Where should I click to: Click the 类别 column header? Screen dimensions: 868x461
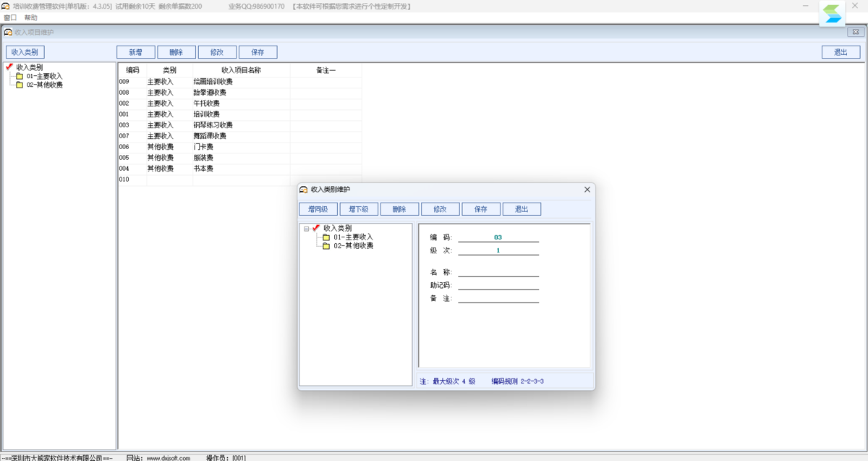pos(169,70)
